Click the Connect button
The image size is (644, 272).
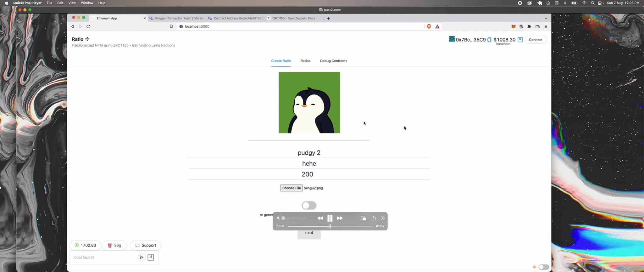536,40
